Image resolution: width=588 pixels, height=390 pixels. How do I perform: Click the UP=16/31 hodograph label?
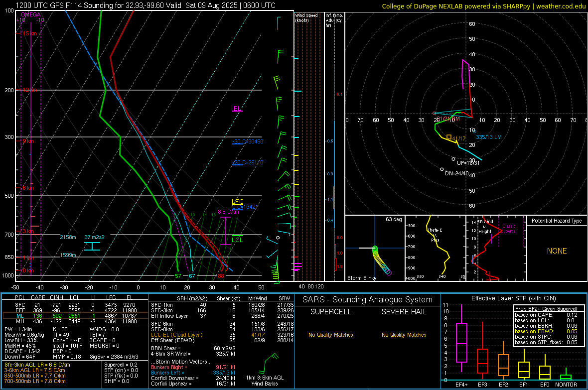[468, 163]
